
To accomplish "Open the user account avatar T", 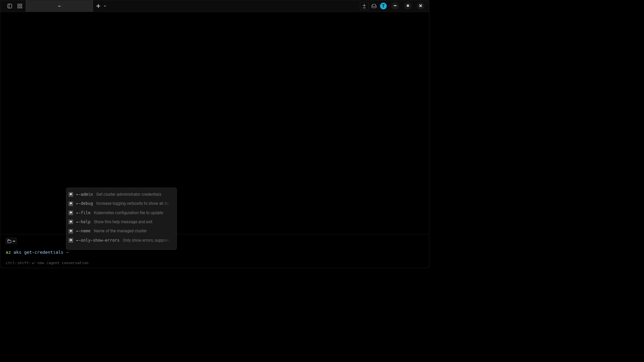I will click(383, 6).
